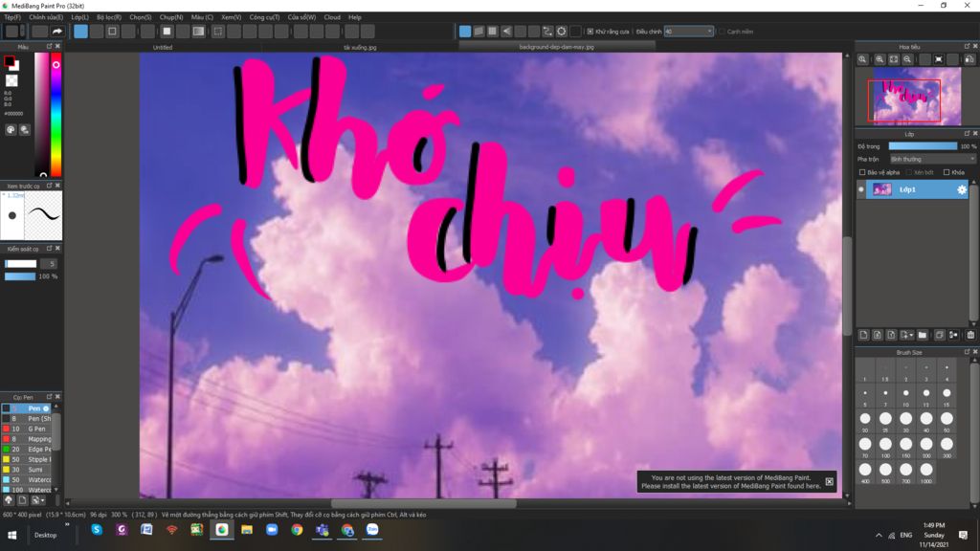Click the navigator preview thumbnail

point(917,97)
